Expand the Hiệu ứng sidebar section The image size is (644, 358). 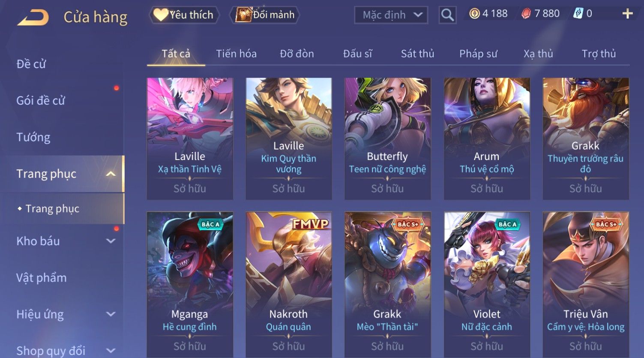point(111,314)
